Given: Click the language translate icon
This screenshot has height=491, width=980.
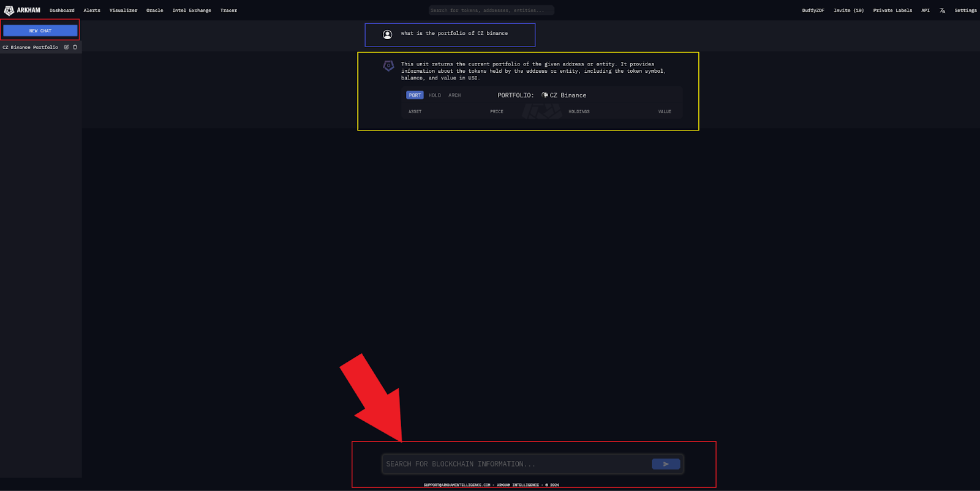Looking at the screenshot, I should point(942,10).
